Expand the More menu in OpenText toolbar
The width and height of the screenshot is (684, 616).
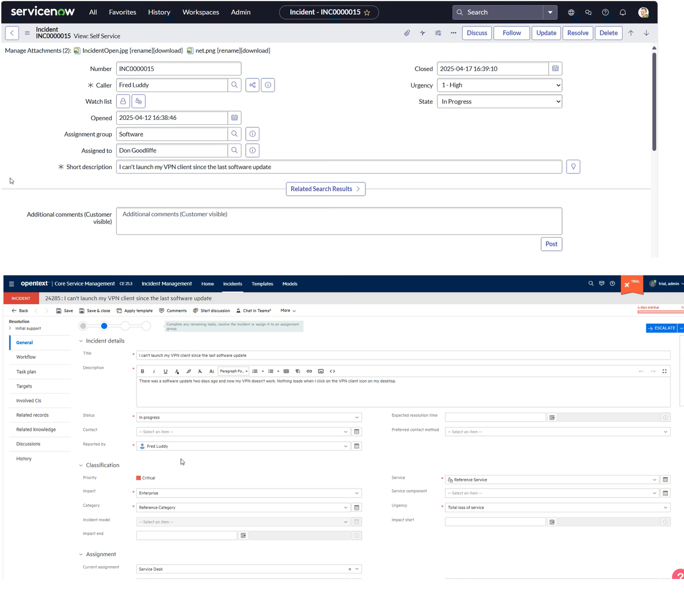pos(288,311)
